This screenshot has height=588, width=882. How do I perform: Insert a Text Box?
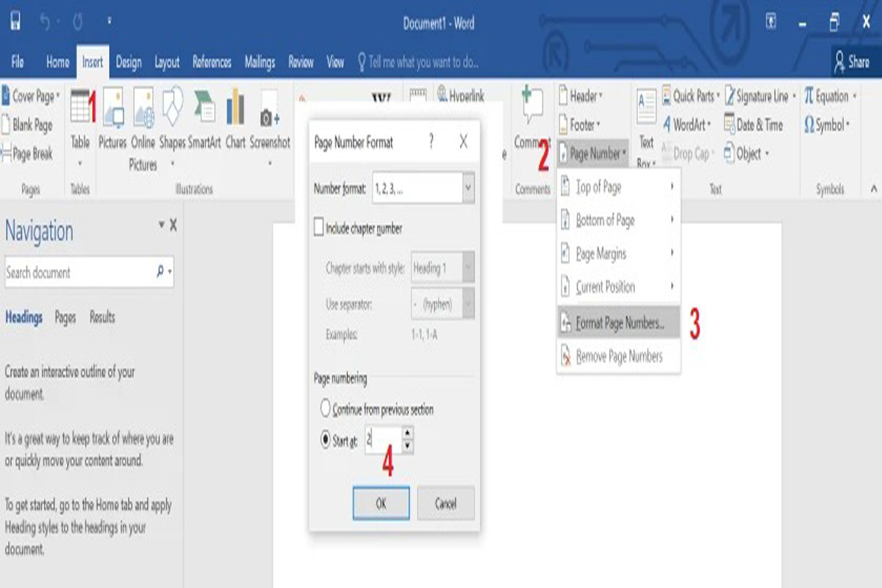pyautogui.click(x=646, y=129)
